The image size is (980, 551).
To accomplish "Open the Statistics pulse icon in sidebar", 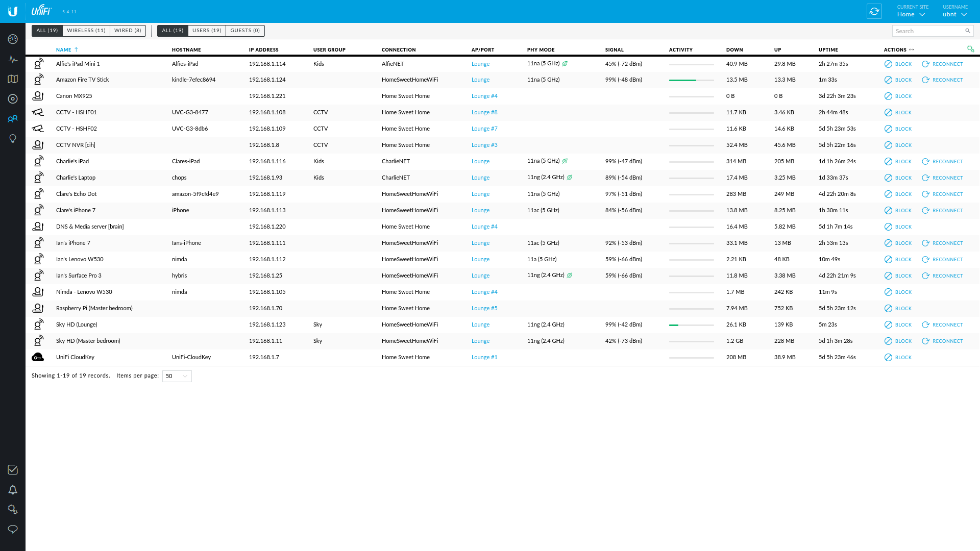I will pos(13,59).
